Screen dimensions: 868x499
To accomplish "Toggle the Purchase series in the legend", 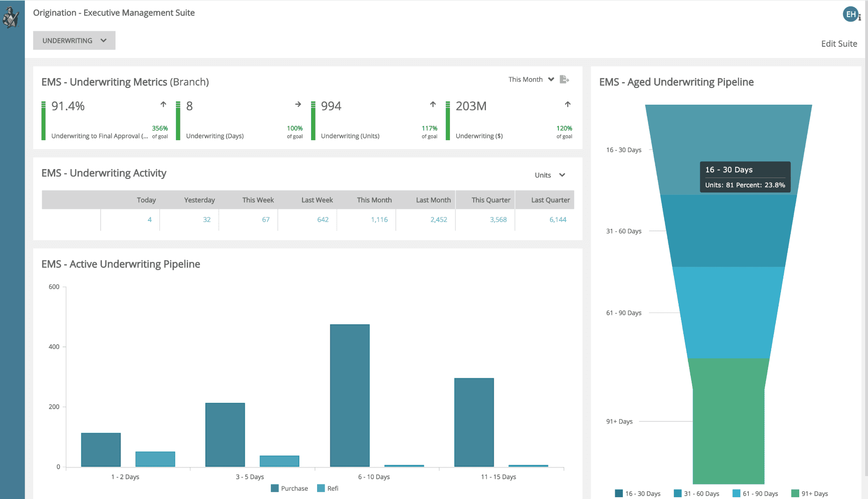I will pyautogui.click(x=289, y=488).
